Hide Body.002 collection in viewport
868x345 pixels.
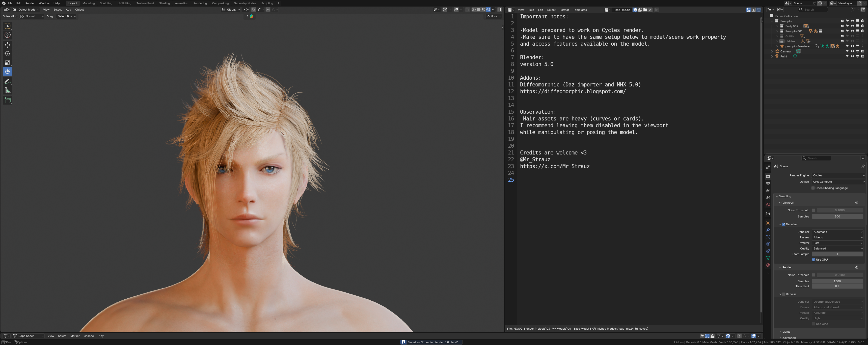coord(853,26)
